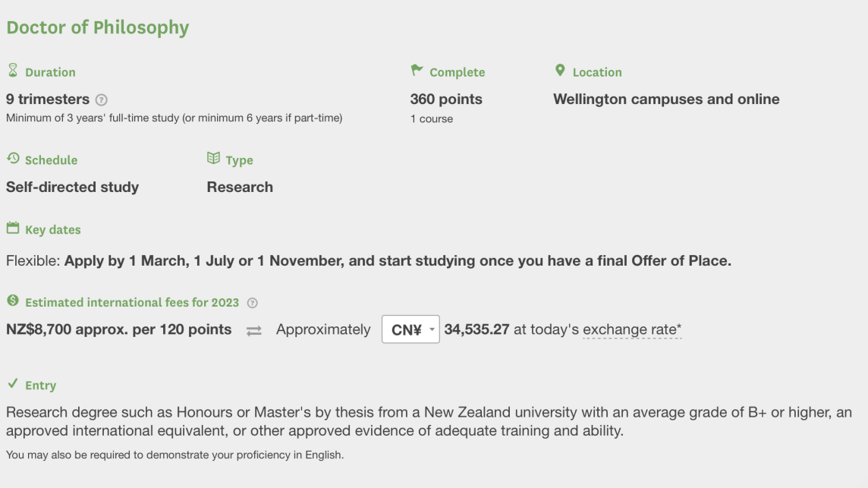Click the open book icon beside Type
The width and height of the screenshot is (868, 488).
point(213,159)
